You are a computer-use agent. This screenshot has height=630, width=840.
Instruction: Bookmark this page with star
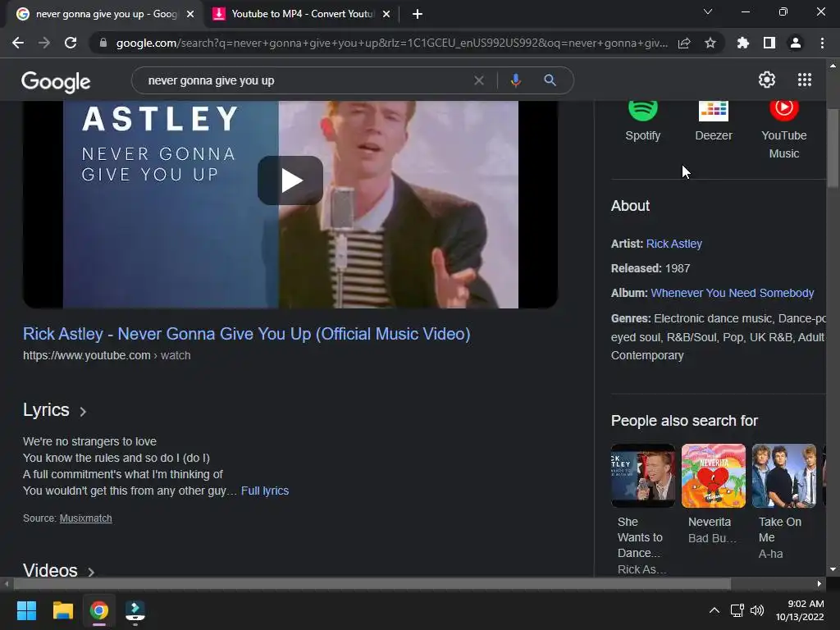pyautogui.click(x=710, y=43)
